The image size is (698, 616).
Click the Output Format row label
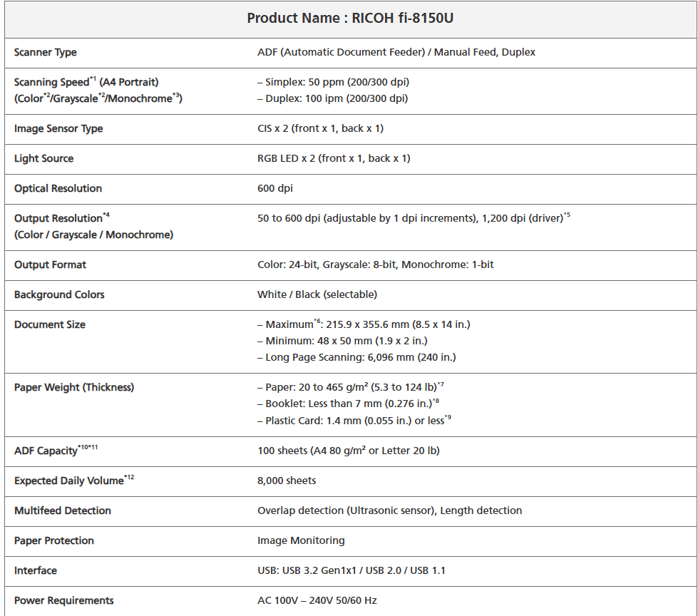50,265
